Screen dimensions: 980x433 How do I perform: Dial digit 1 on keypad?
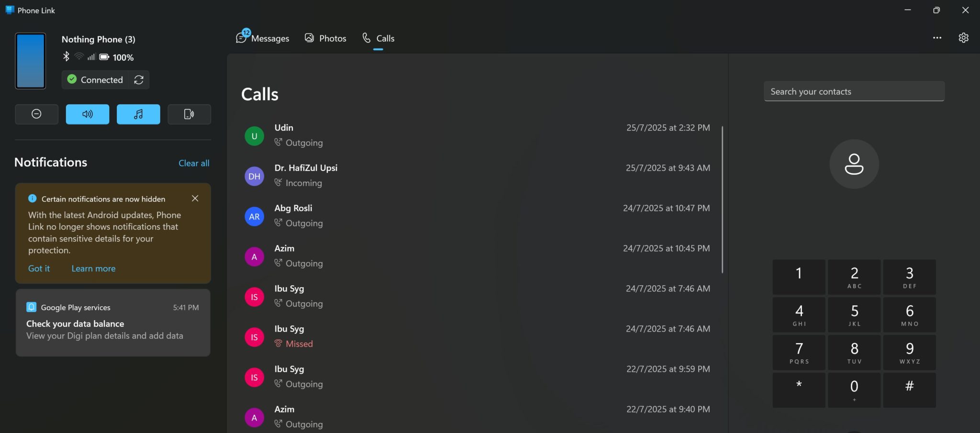coord(799,277)
